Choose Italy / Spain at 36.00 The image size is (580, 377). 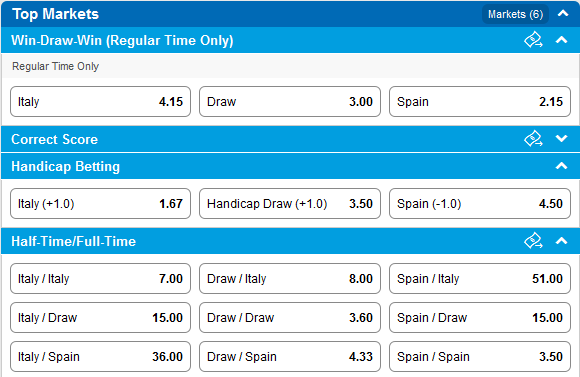click(100, 357)
